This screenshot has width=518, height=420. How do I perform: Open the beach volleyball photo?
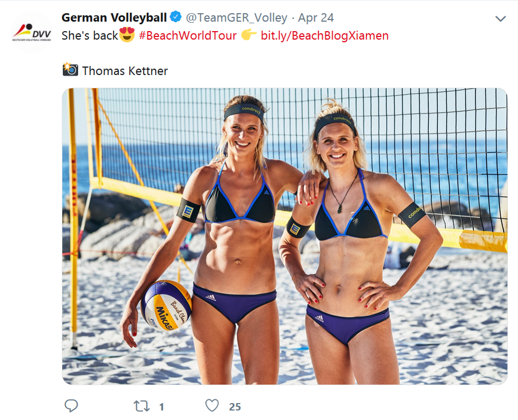[x=284, y=236]
